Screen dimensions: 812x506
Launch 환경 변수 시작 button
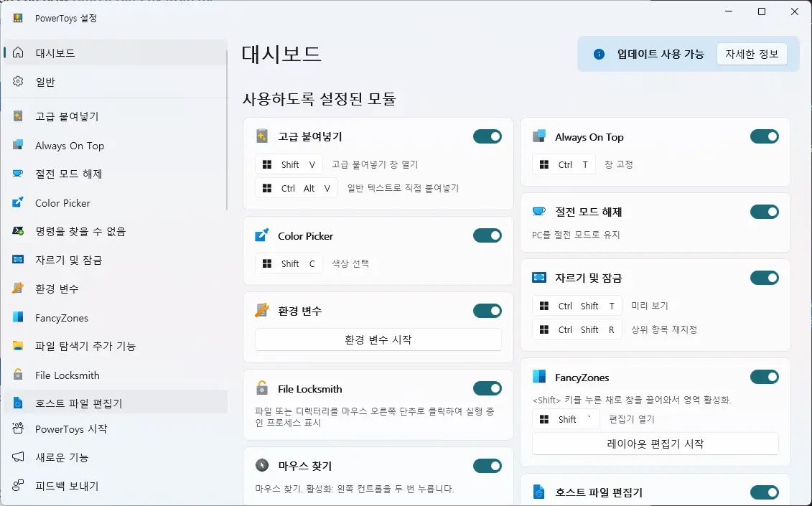[x=378, y=339]
